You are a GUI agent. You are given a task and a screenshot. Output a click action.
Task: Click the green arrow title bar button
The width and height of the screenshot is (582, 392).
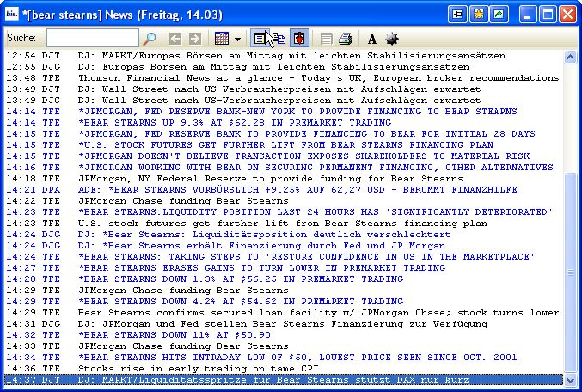click(499, 15)
